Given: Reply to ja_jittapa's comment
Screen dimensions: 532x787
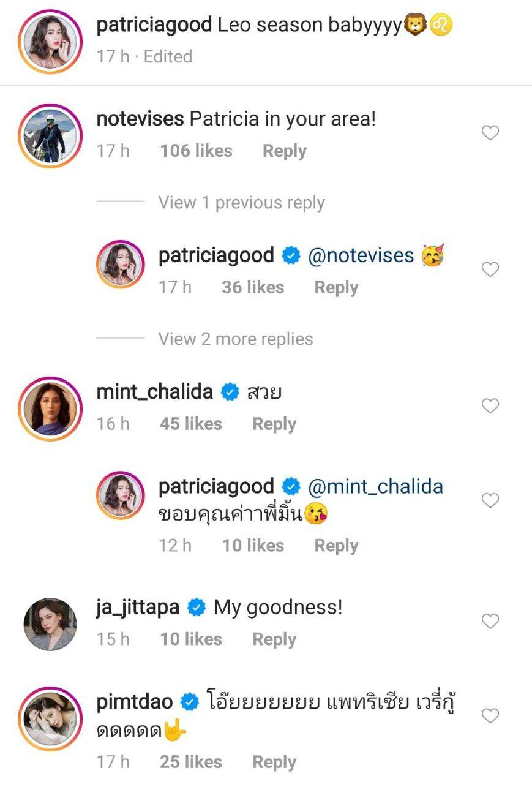Looking at the screenshot, I should [x=274, y=639].
